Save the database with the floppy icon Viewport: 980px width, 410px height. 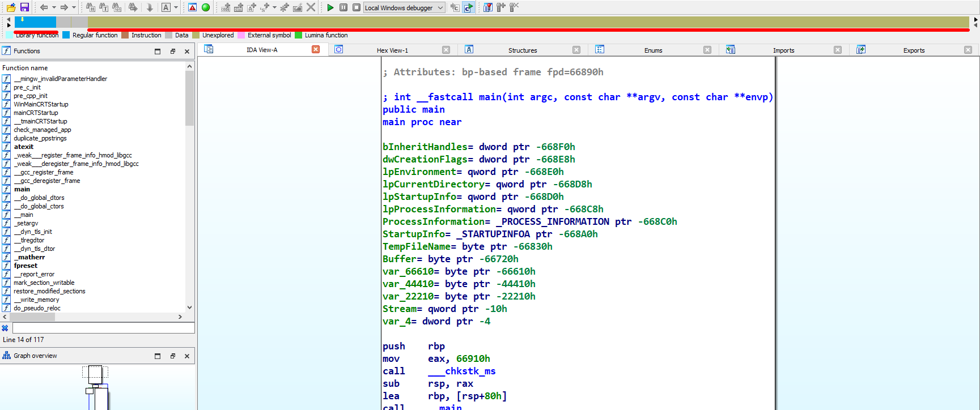(x=24, y=7)
